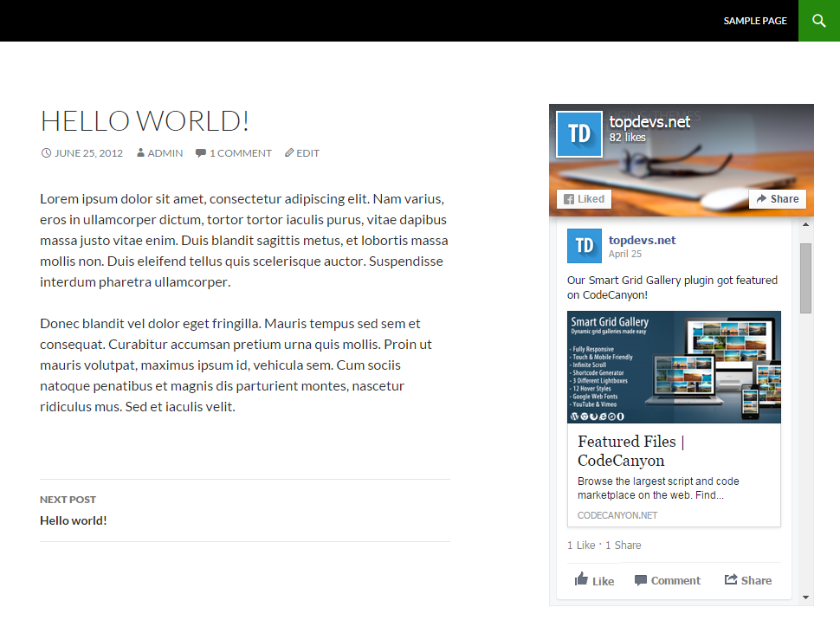Image resolution: width=840 pixels, height=620 pixels.
Task: Click the topdevs.net TD logo in banner
Action: coord(578,133)
